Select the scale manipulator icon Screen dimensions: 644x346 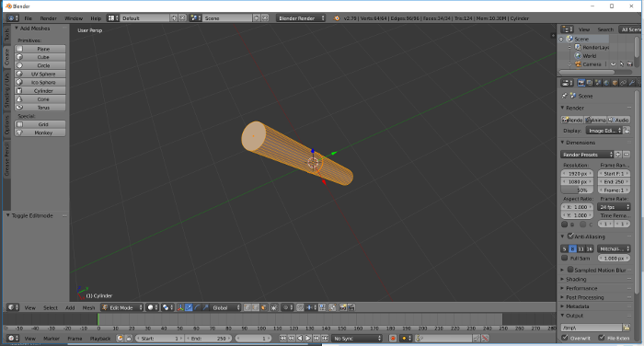click(205, 307)
